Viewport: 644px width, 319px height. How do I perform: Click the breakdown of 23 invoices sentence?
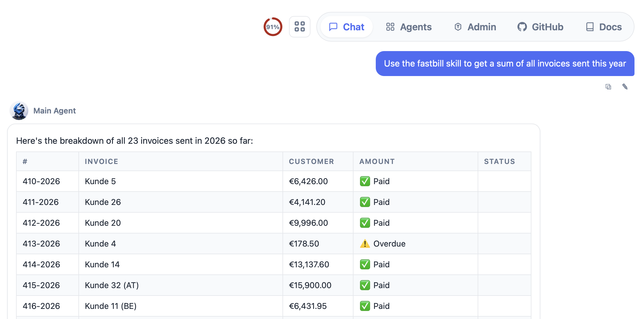[x=135, y=141]
